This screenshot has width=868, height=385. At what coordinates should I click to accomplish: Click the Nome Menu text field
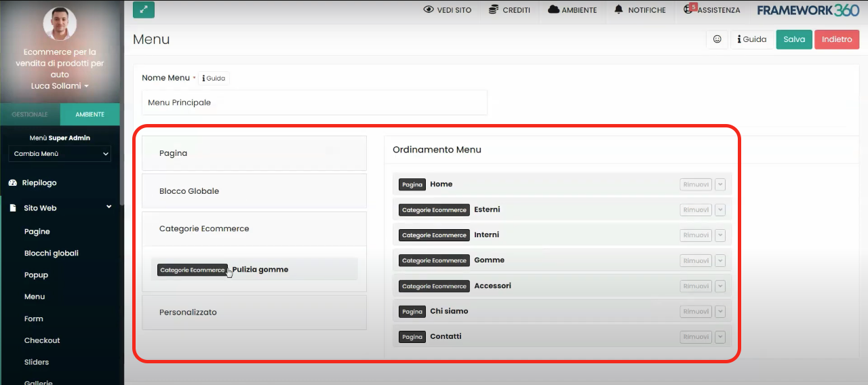coord(315,103)
